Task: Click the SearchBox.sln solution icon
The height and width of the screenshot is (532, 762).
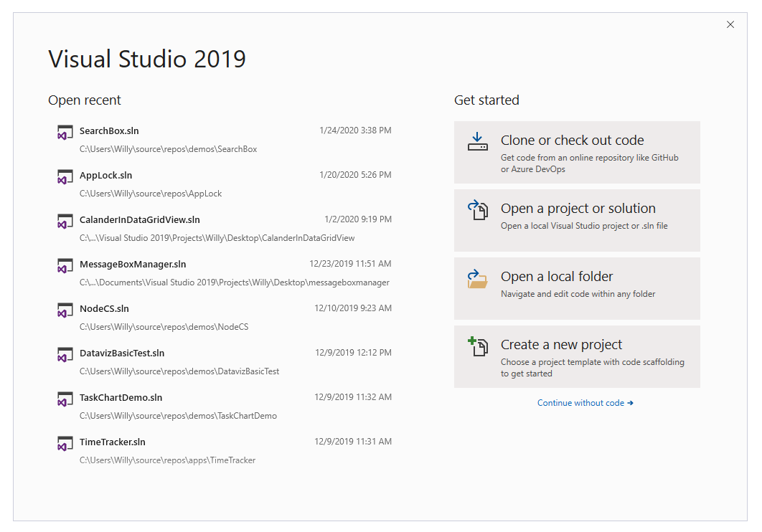Action: 65,133
